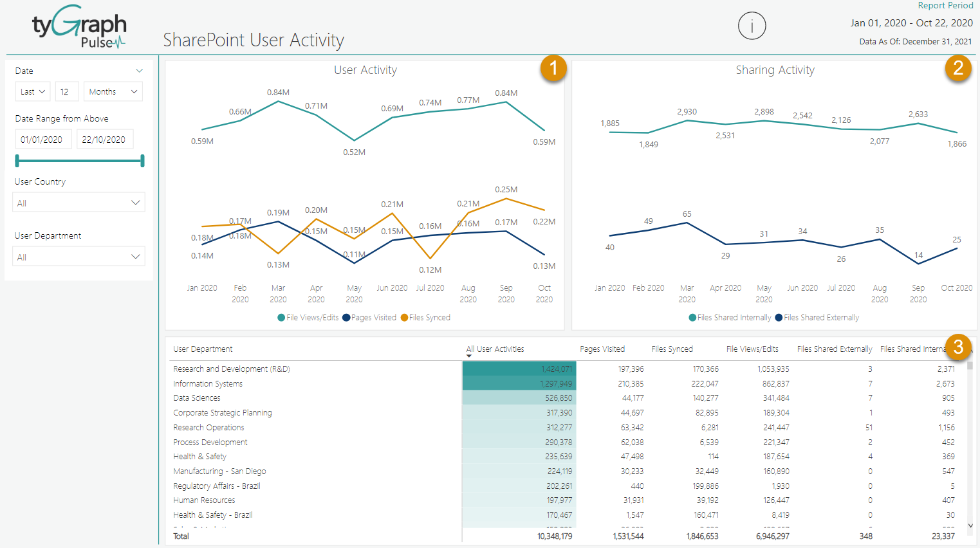The image size is (980, 548).
Task: Open the 'Last' date filter dropdown
Action: (x=32, y=91)
